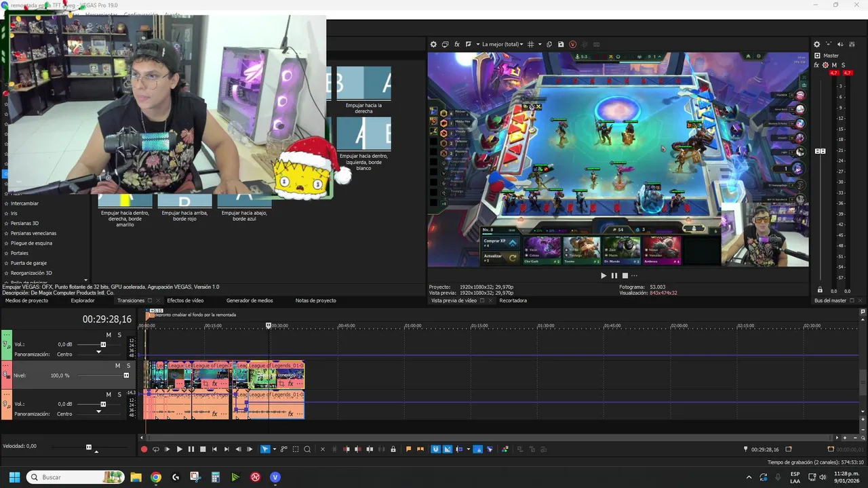
Task: Toggle snapping with the magnet icon
Action: click(435, 449)
